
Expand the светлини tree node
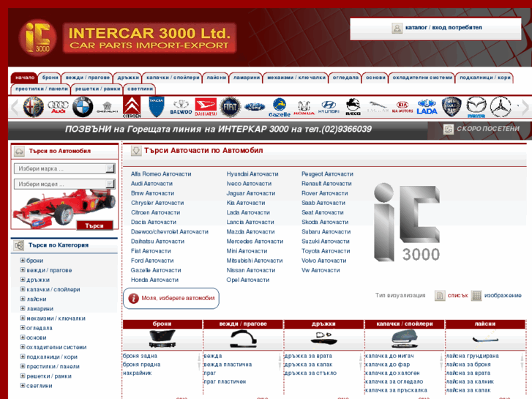coord(23,385)
